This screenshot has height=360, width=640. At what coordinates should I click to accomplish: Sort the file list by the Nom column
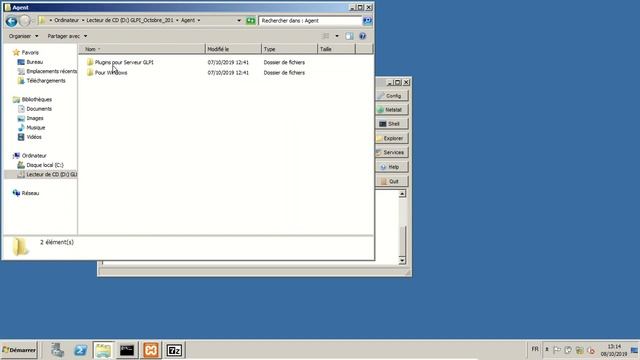click(x=142, y=49)
